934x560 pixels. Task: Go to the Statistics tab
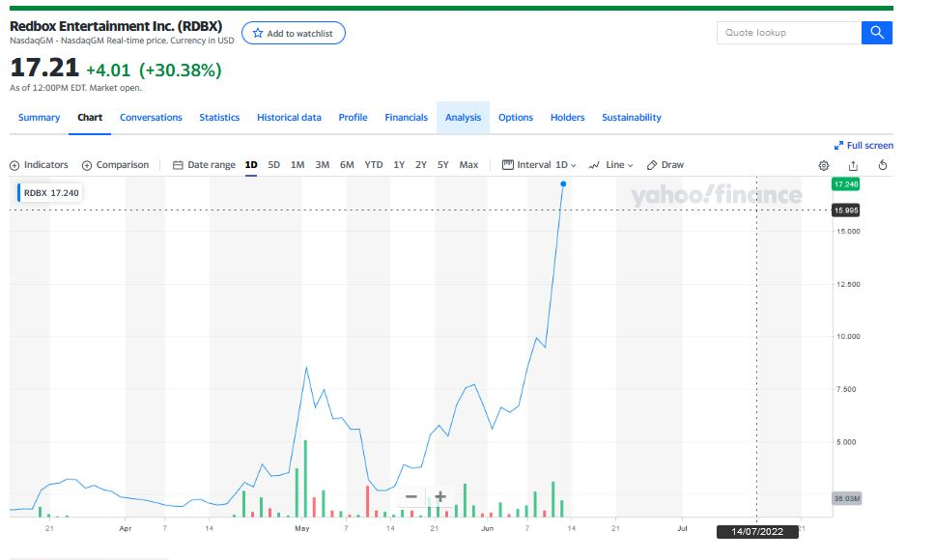219,118
